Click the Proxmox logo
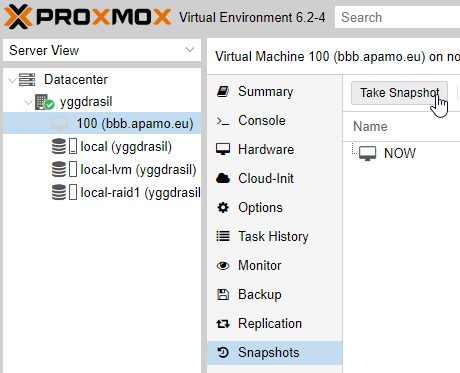This screenshot has height=373, width=460. [87, 17]
